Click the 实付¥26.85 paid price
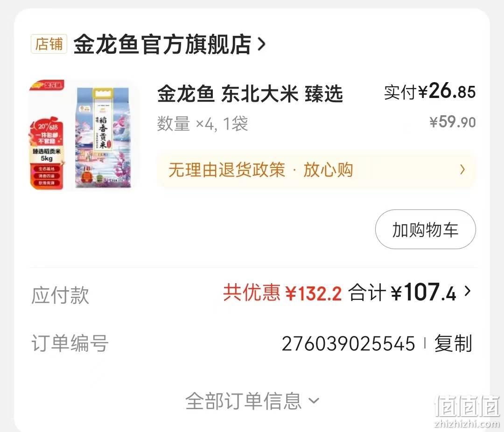The width and height of the screenshot is (504, 432). pyautogui.click(x=430, y=91)
